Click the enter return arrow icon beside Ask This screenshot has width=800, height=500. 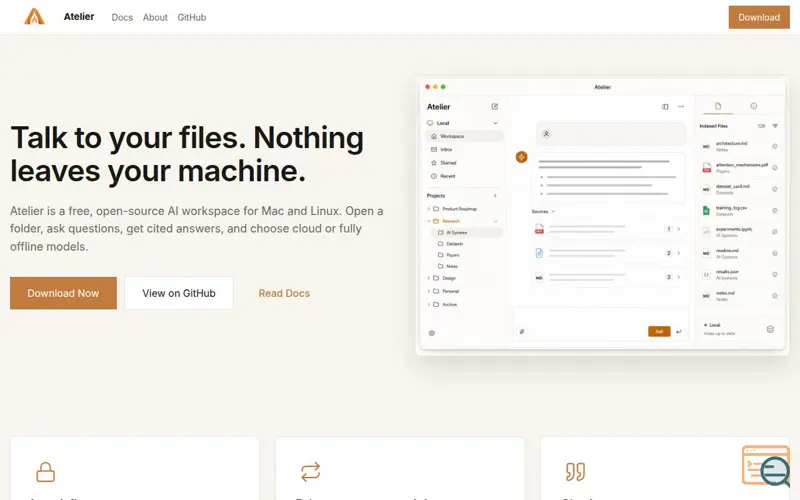679,332
